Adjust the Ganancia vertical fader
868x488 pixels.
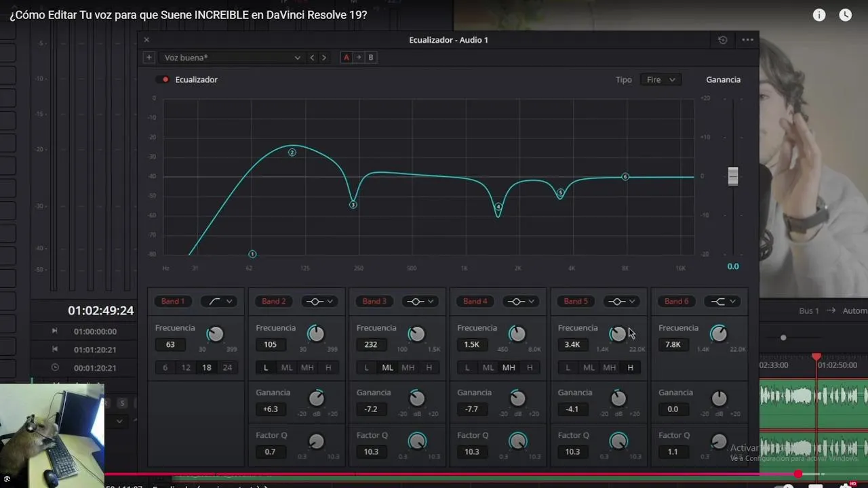pyautogui.click(x=733, y=176)
